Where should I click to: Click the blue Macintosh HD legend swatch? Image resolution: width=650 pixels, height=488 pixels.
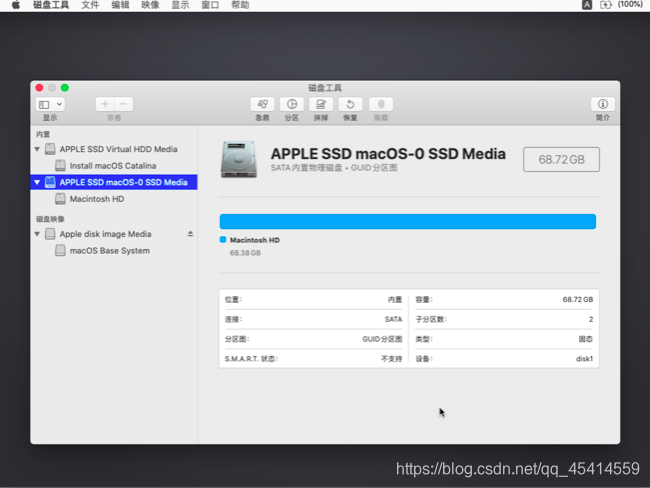[223, 240]
